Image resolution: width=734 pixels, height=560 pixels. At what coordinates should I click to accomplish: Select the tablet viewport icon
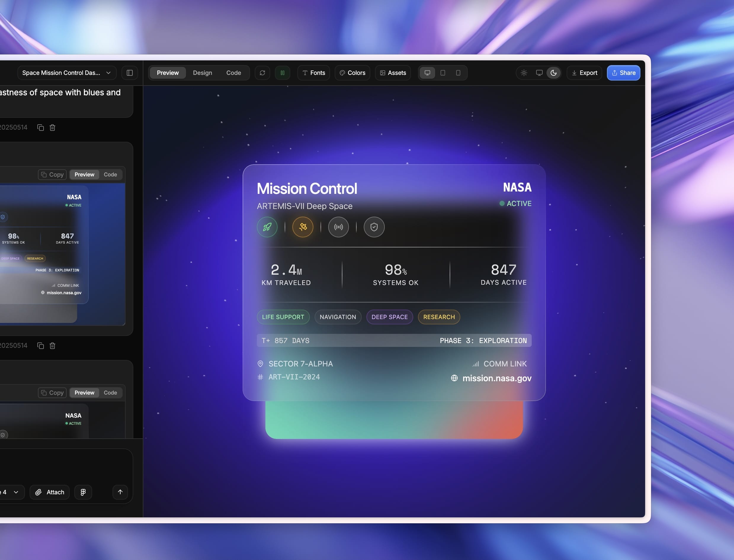click(443, 73)
